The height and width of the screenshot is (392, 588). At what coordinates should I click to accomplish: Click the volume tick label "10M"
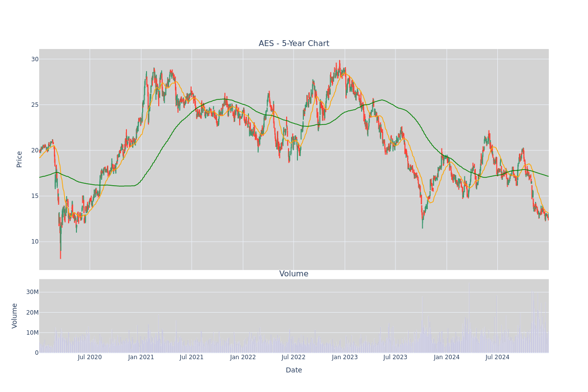[x=32, y=333]
